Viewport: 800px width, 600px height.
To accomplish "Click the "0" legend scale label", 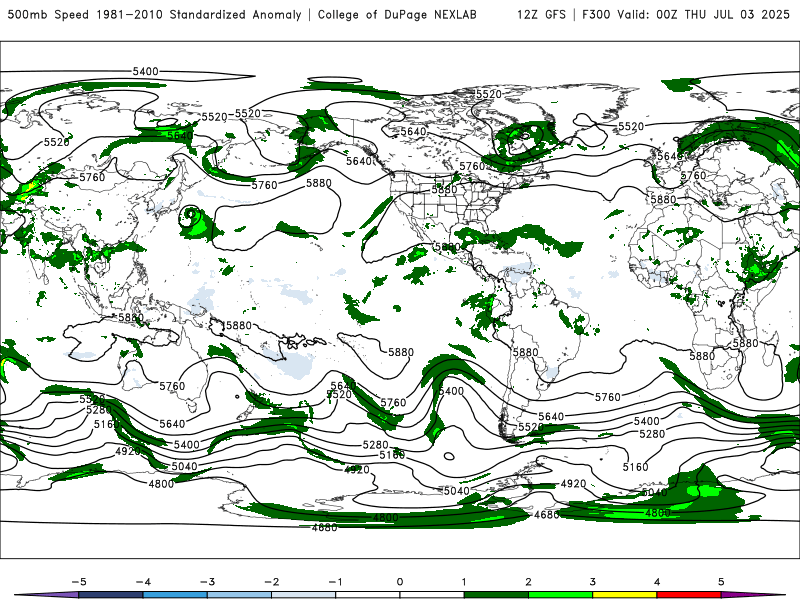I will (x=400, y=582).
